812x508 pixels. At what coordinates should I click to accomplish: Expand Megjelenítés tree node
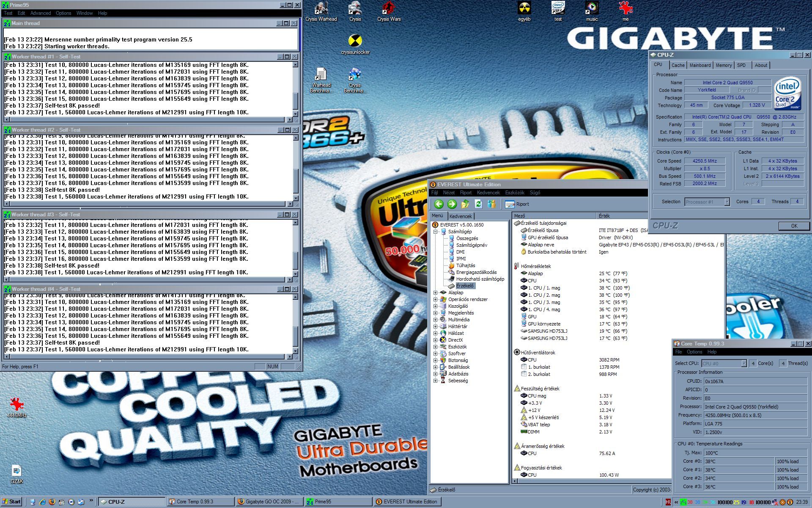click(x=435, y=313)
